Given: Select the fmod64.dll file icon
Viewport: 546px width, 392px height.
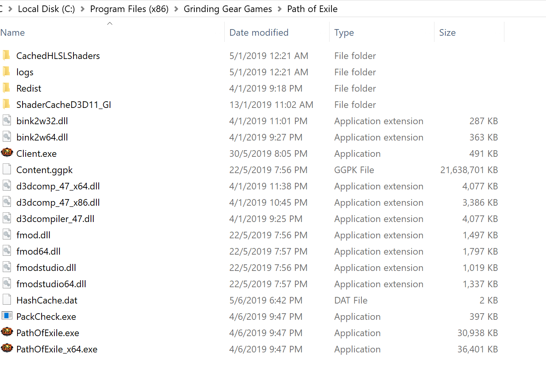Looking at the screenshot, I should coord(7,251).
